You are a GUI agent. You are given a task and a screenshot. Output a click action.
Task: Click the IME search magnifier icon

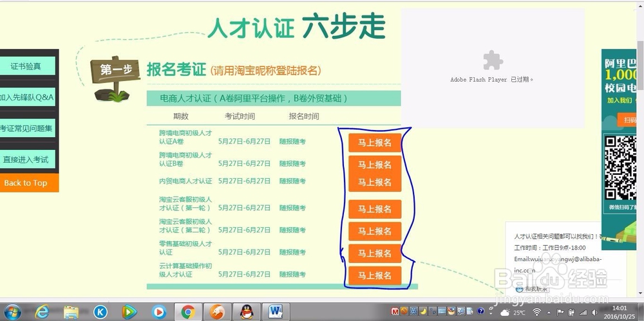pos(461,311)
